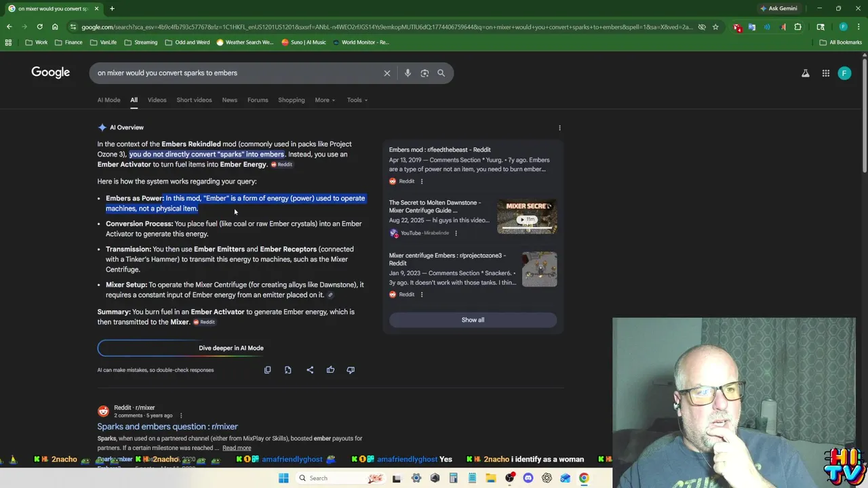868x488 pixels.
Task: Give thumbs down to AI Overview
Action: click(x=351, y=370)
